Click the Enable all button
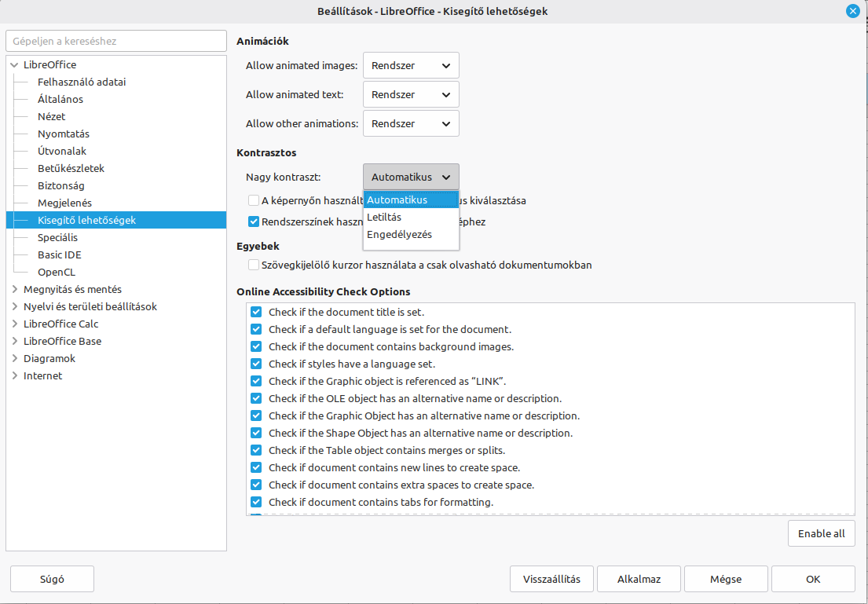Image resolution: width=868 pixels, height=604 pixels. click(x=821, y=533)
